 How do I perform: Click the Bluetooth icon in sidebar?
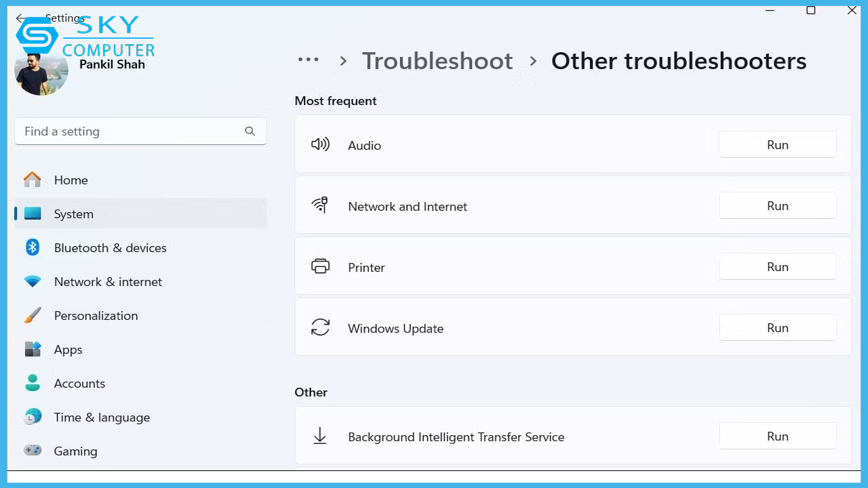click(x=33, y=247)
